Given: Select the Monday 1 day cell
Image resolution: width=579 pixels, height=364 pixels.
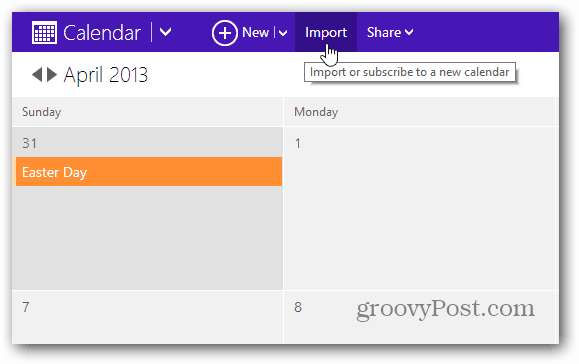Looking at the screenshot, I should (419, 208).
